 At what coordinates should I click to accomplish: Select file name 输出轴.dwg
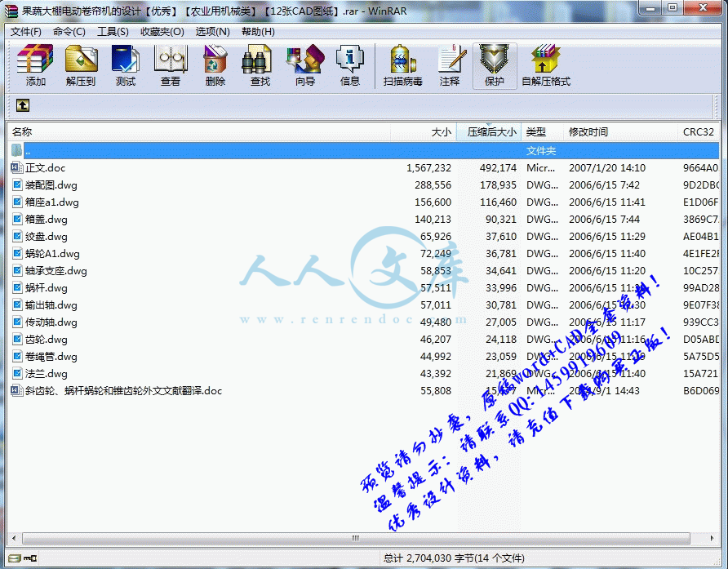(x=51, y=305)
